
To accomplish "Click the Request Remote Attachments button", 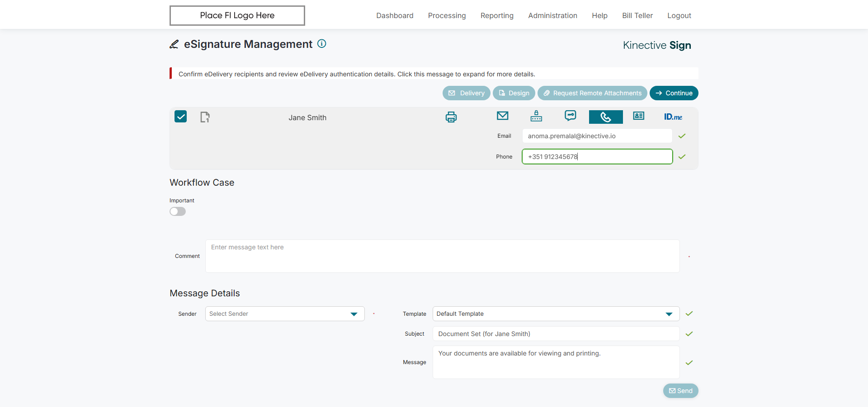I will tap(592, 93).
